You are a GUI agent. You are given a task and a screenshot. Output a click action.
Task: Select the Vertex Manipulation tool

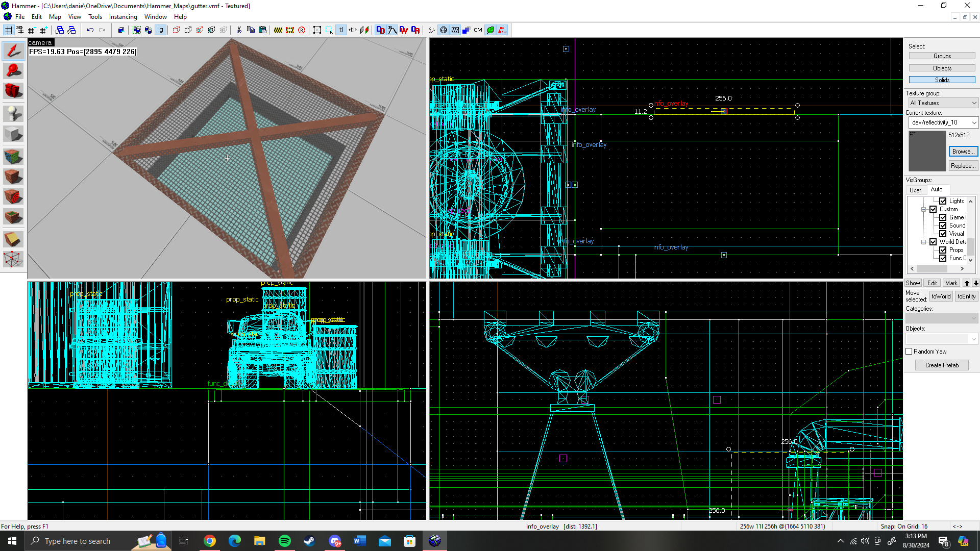(13, 259)
